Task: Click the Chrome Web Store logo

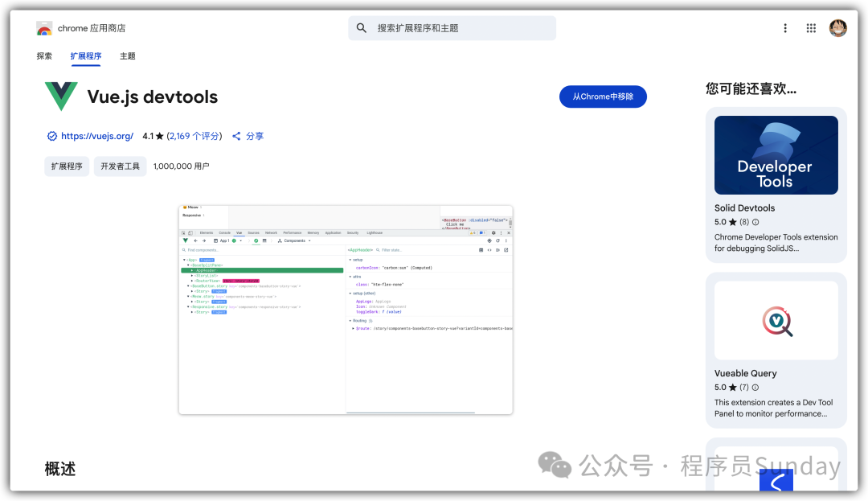Action: coord(44,28)
